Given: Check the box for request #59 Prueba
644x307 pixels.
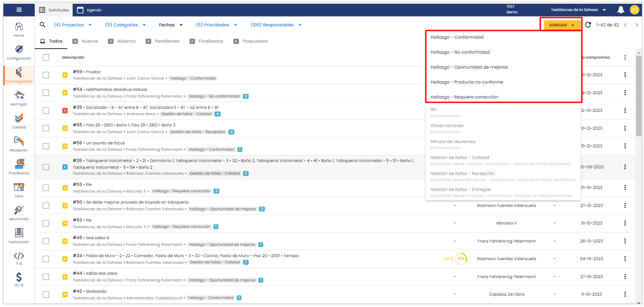Looking at the screenshot, I should tap(46, 75).
